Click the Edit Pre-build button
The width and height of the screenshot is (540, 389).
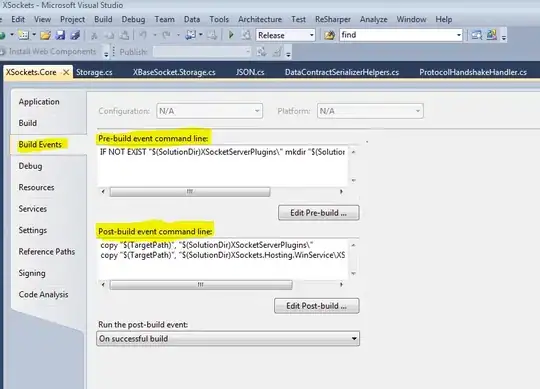pos(319,213)
